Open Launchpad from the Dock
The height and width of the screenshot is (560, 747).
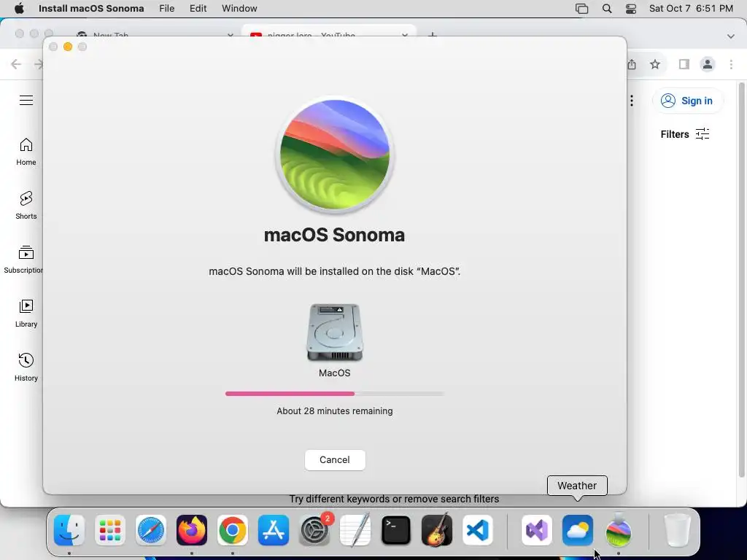click(x=110, y=530)
